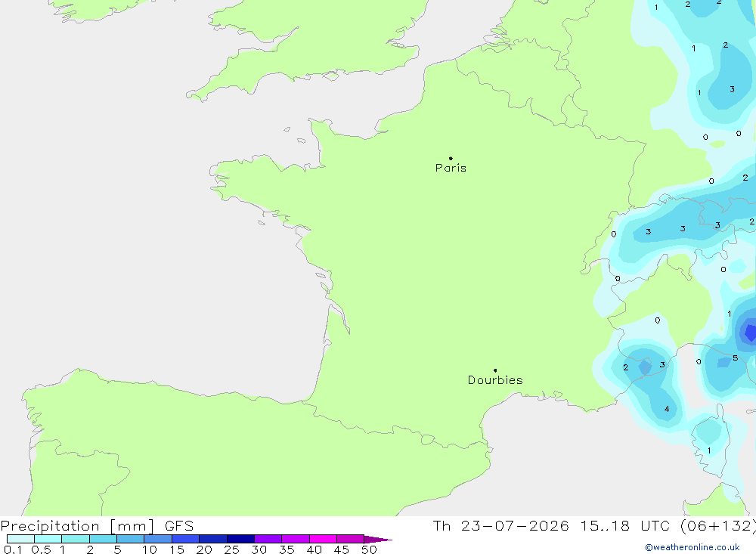Viewport: 756px width, 554px height.
Task: Pick the 0.5–1 mm legend swatch
Action: (48, 539)
